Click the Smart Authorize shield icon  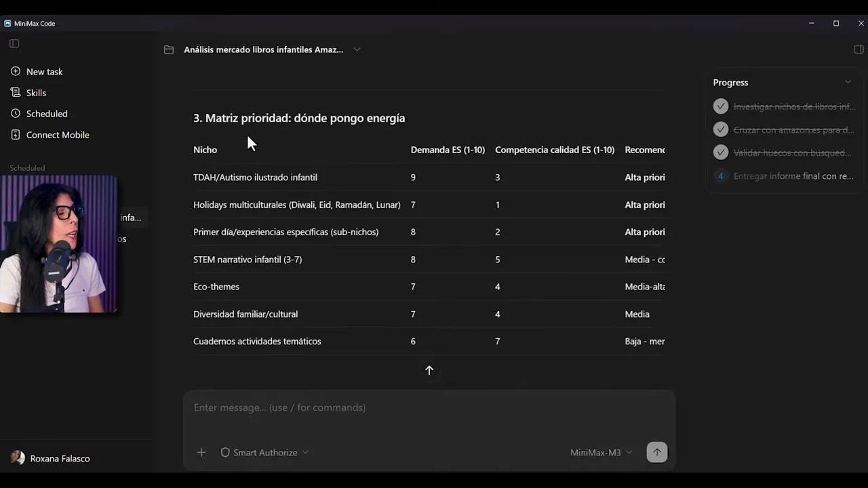[x=225, y=452]
